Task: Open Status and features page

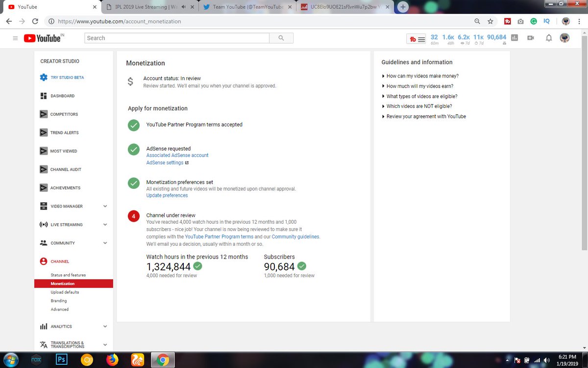Action: tap(68, 275)
